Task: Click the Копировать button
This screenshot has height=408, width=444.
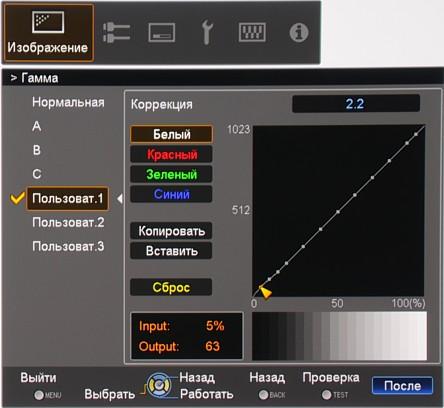Action: coord(171,231)
